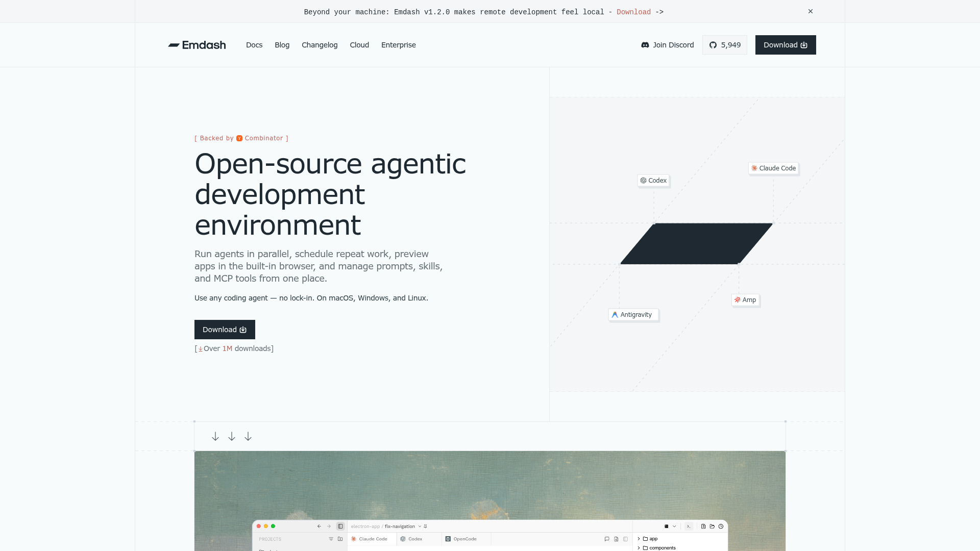Dismiss the announcement banner with the X

point(811,11)
